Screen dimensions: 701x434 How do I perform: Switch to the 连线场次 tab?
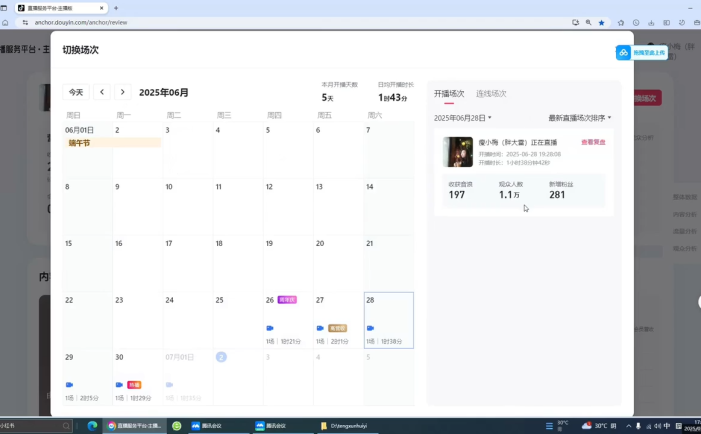[x=491, y=94]
